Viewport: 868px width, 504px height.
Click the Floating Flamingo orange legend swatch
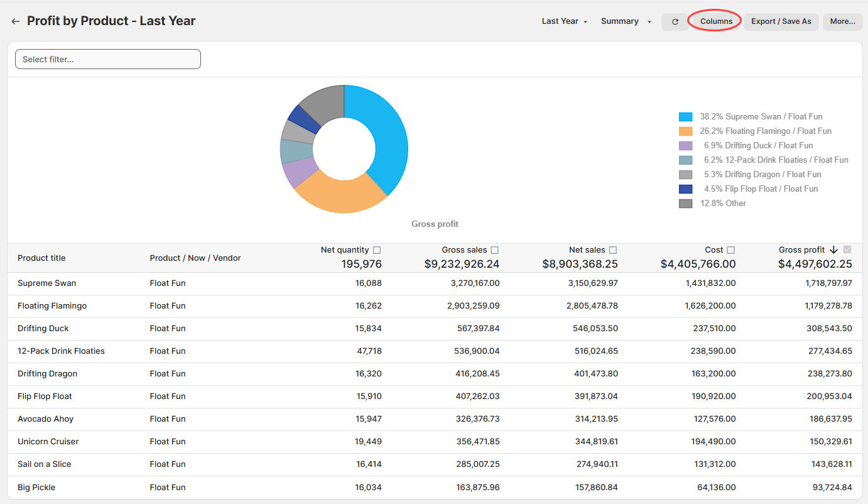pos(685,131)
